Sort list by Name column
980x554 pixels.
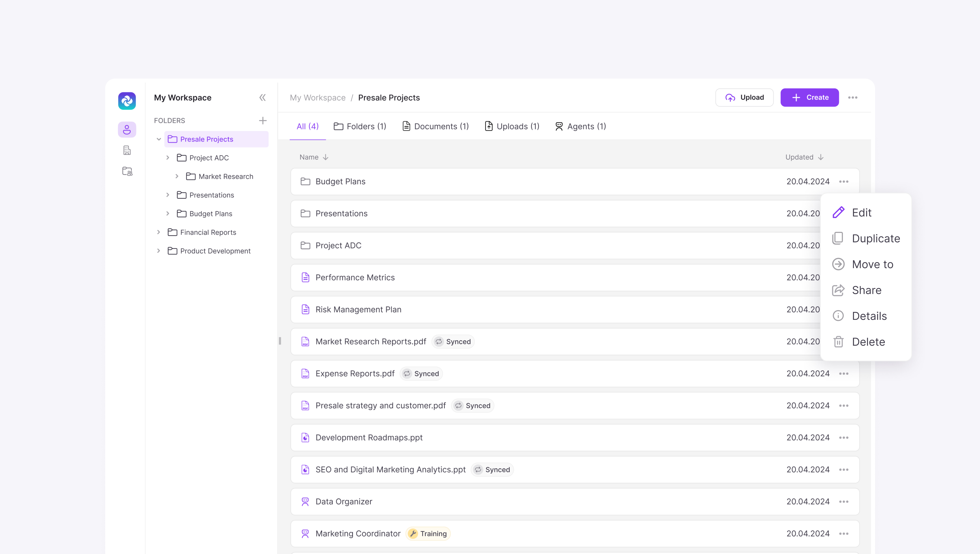tap(314, 157)
